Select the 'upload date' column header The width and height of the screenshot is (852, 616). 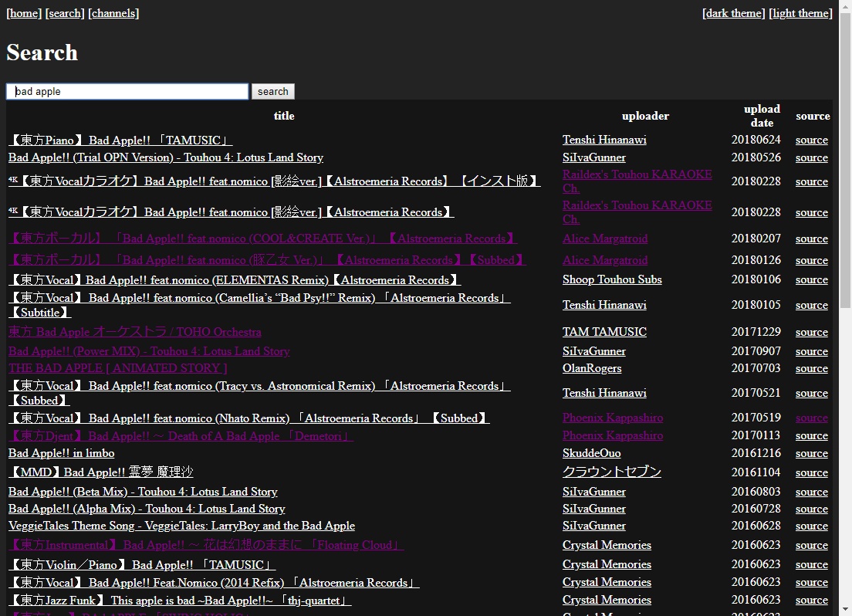[x=762, y=116]
